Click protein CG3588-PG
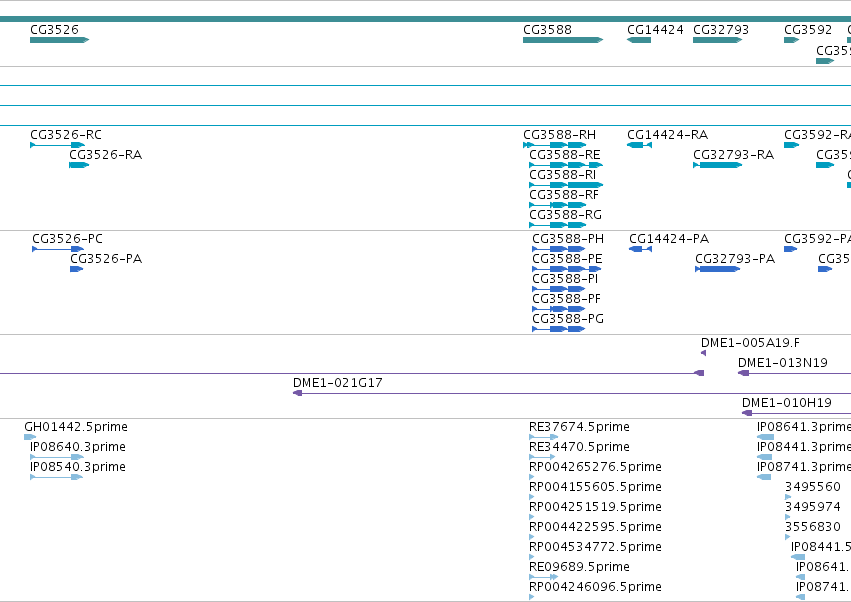The width and height of the screenshot is (851, 602). (x=558, y=329)
